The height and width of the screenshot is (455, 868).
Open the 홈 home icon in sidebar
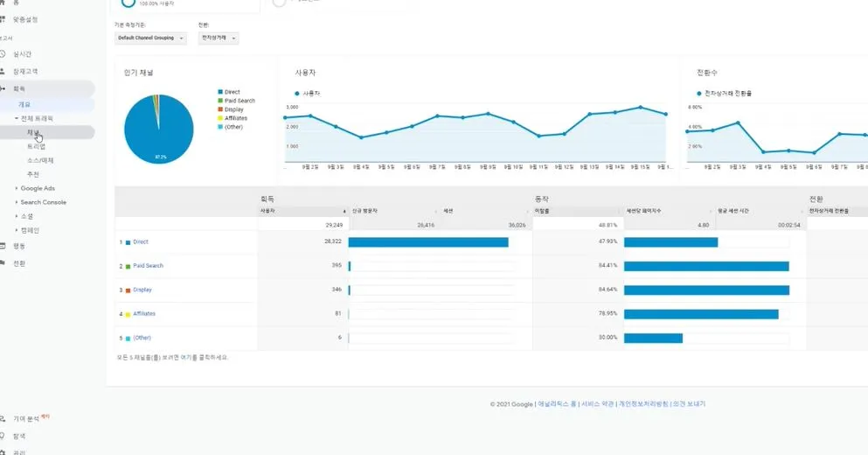click(3, 3)
